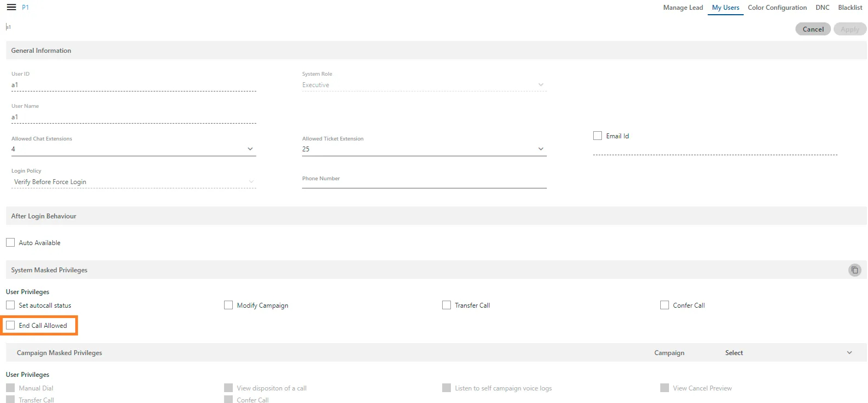Check the Confer Call checkbox under System Masked Privileges
868x403 pixels.
point(665,305)
